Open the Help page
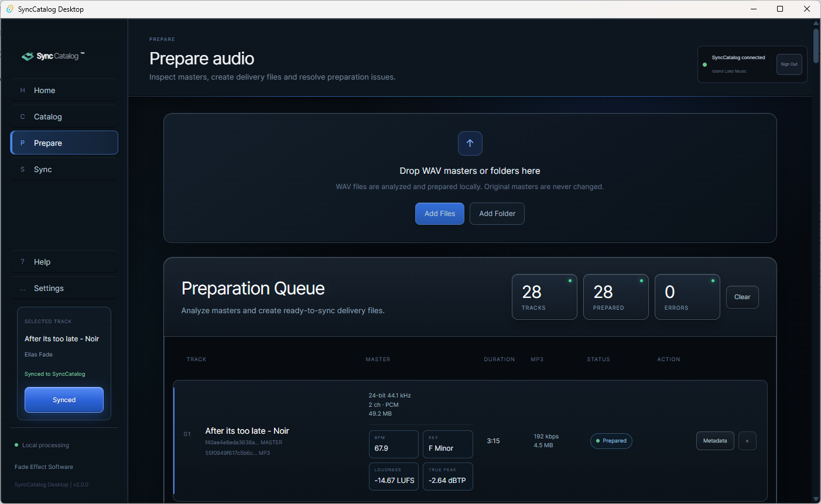821x504 pixels. (64, 262)
